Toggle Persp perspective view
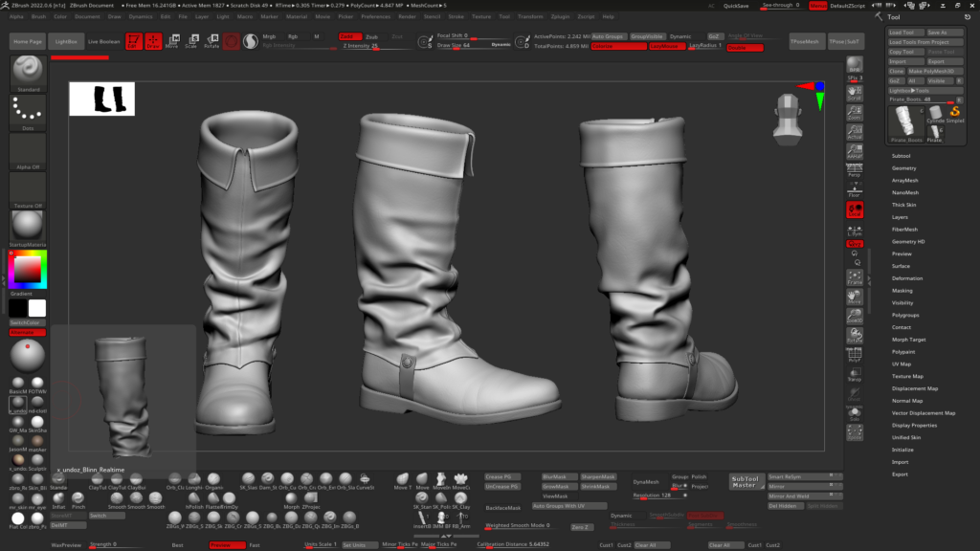 (855, 171)
